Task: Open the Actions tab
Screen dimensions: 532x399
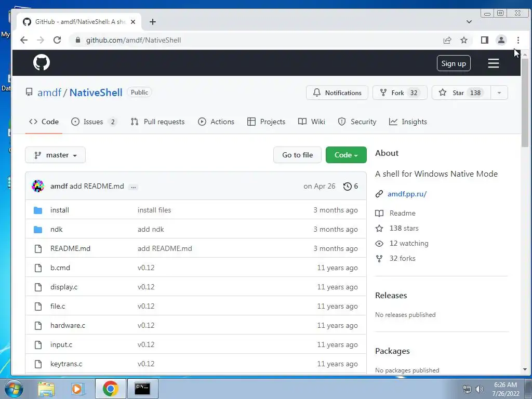Action: click(x=216, y=122)
